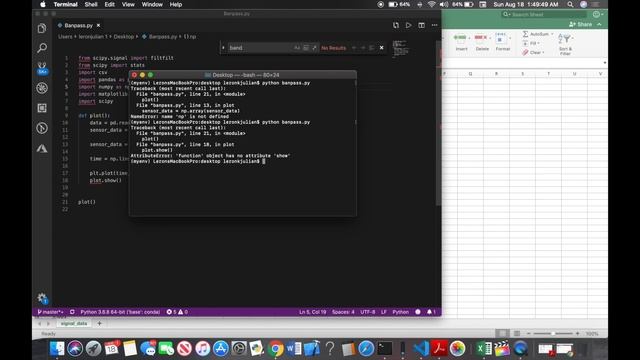Open the Manage gear in VS Code
The height and width of the screenshot is (360, 640).
[42, 298]
